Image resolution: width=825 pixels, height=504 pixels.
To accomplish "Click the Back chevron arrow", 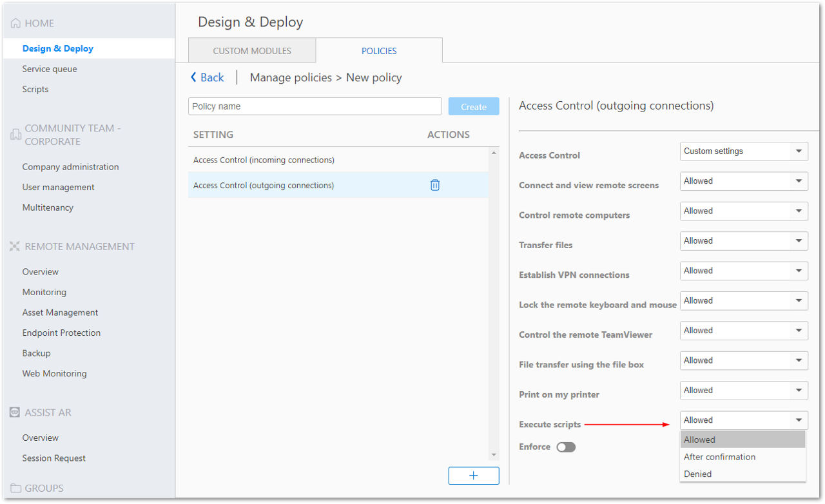I will (193, 77).
